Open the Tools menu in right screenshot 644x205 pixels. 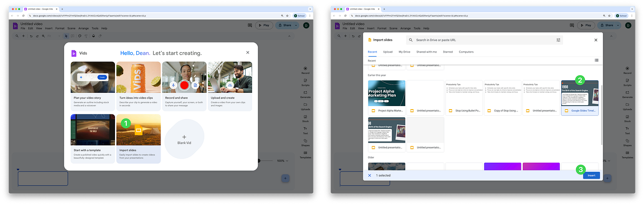pyautogui.click(x=417, y=28)
